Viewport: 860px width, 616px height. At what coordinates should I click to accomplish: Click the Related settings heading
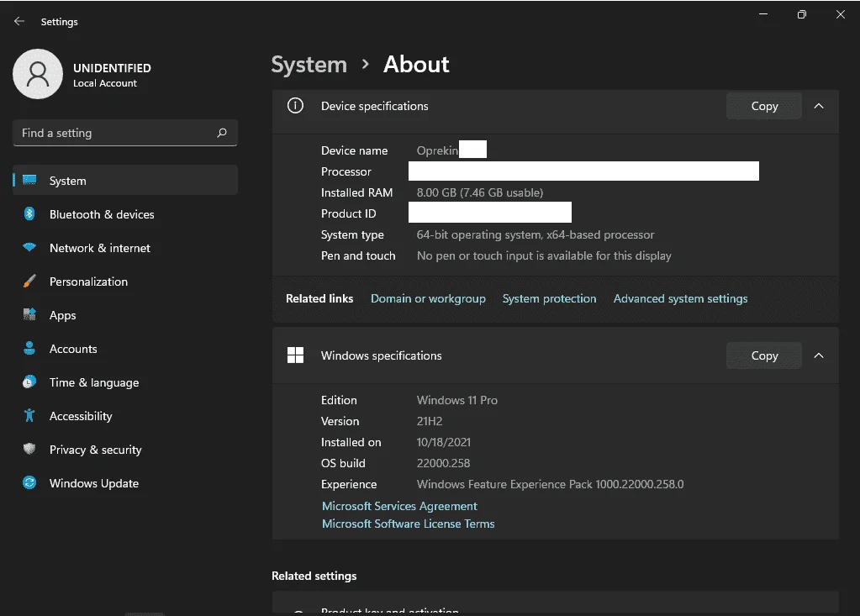coord(314,576)
